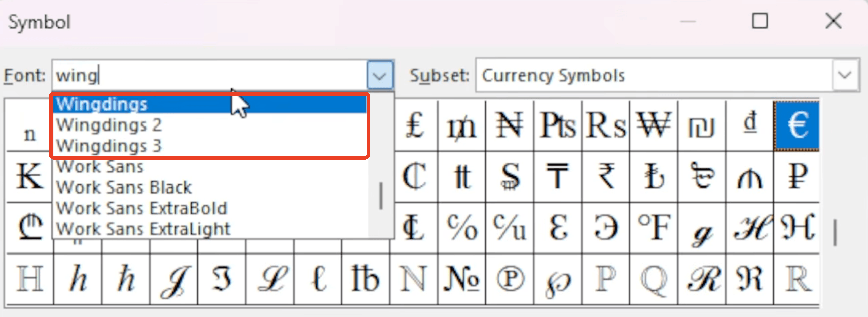Open the Font dropdown arrow

pos(380,76)
